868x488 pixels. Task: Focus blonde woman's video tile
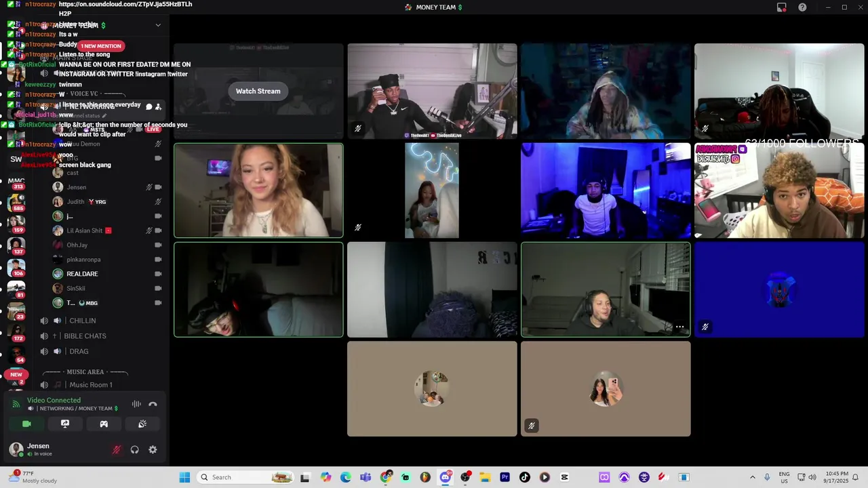point(258,190)
